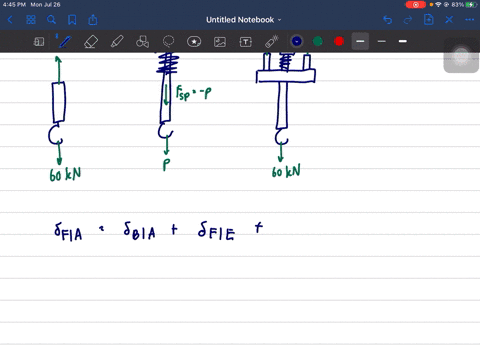Image resolution: width=480 pixels, height=360 pixels.
Task: Tap the δF/A term in equation
Action: (x=68, y=231)
